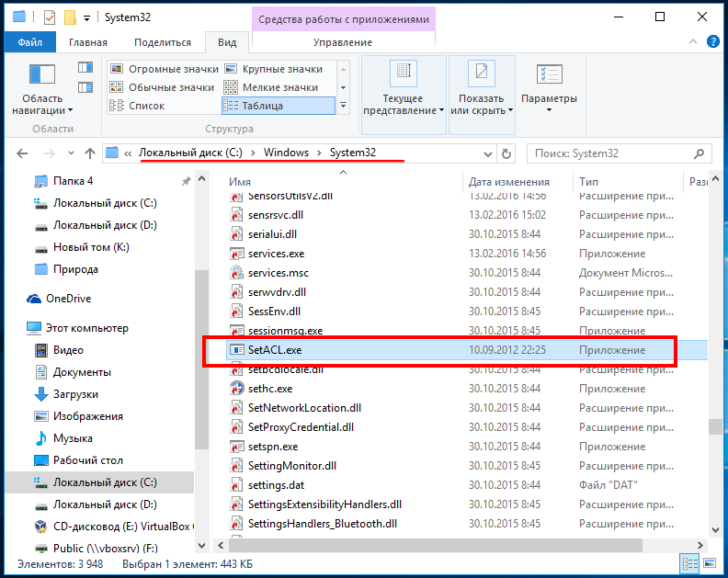728x578 pixels.
Task: Click the new folder icon in title bar
Action: 70,17
